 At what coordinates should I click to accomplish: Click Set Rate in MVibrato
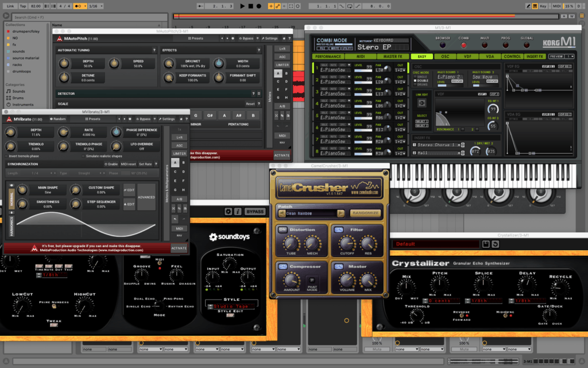pyautogui.click(x=145, y=164)
